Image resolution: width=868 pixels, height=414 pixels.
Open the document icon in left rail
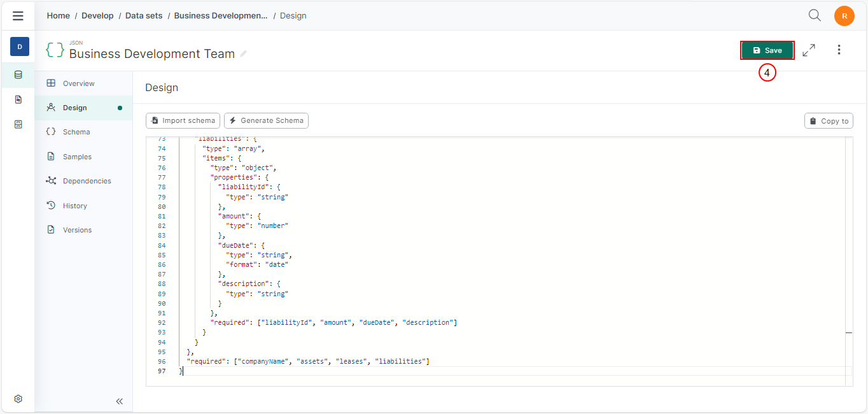point(18,99)
